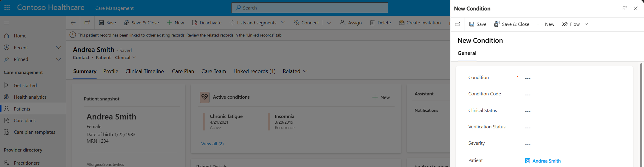644x167 pixels.
Task: Expand Pinned items chevron in sidebar
Action: [59, 59]
